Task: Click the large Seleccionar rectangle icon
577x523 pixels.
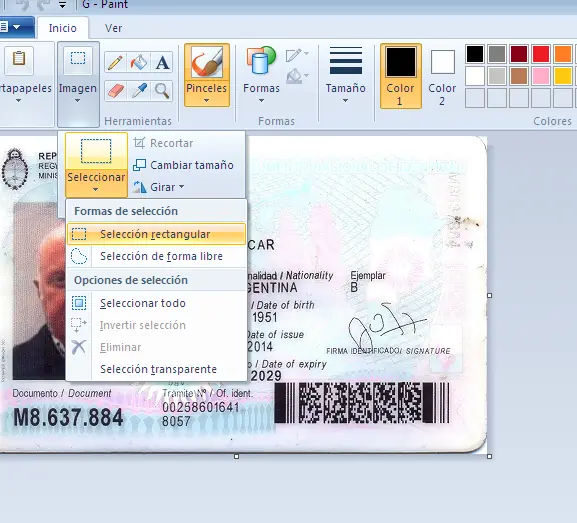Action: tap(96, 151)
